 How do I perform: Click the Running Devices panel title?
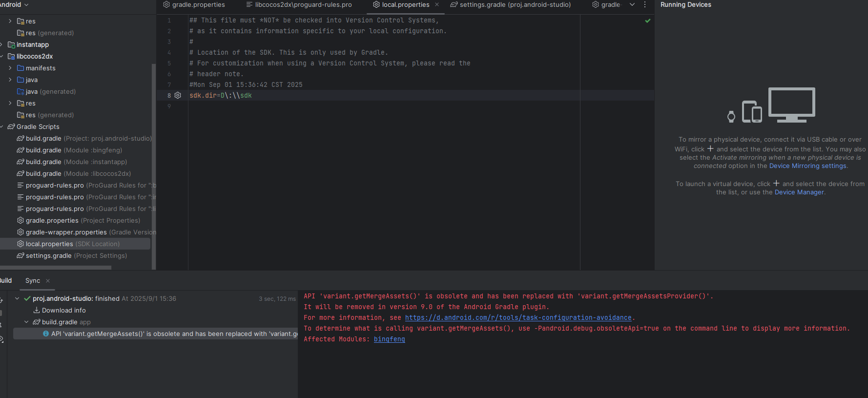[686, 4]
